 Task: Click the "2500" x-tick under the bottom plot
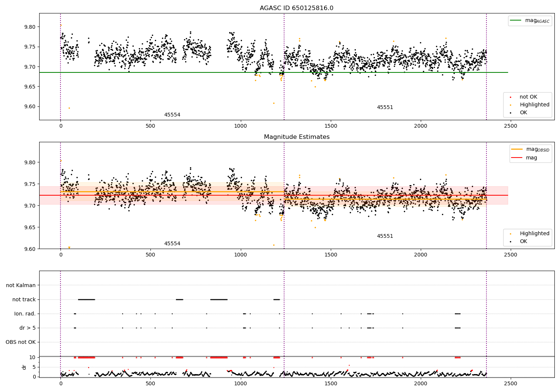[511, 383]
